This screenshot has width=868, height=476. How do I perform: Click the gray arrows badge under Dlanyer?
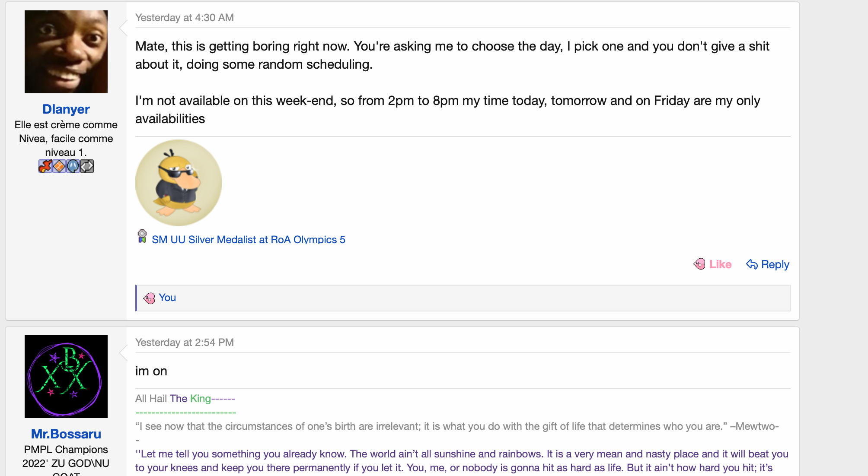pyautogui.click(x=87, y=166)
